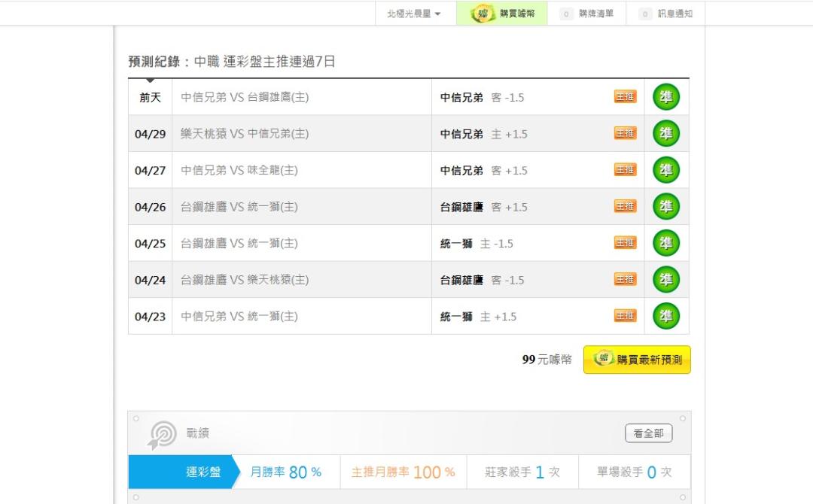Click the 04/27 date cell
813x504 pixels.
(151, 171)
